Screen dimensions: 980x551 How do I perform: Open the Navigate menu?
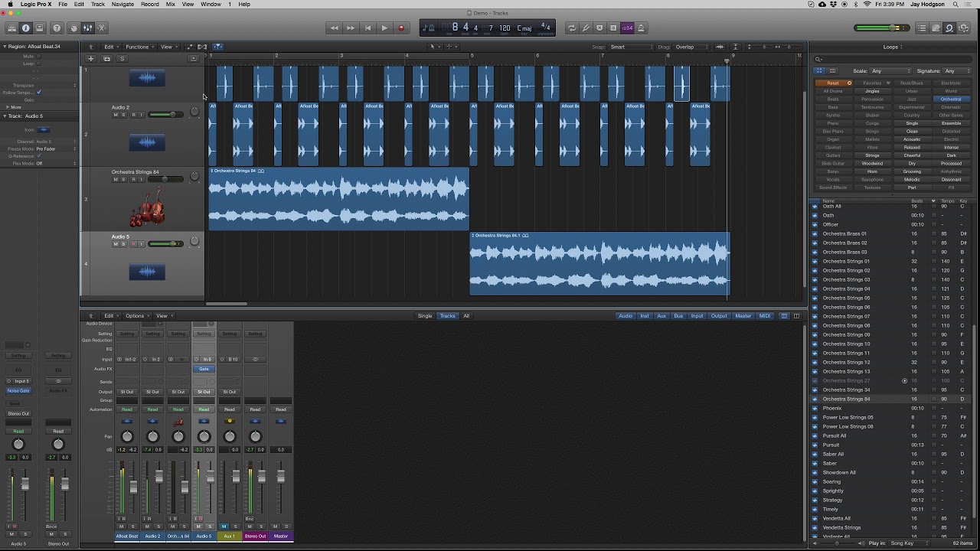tap(122, 5)
